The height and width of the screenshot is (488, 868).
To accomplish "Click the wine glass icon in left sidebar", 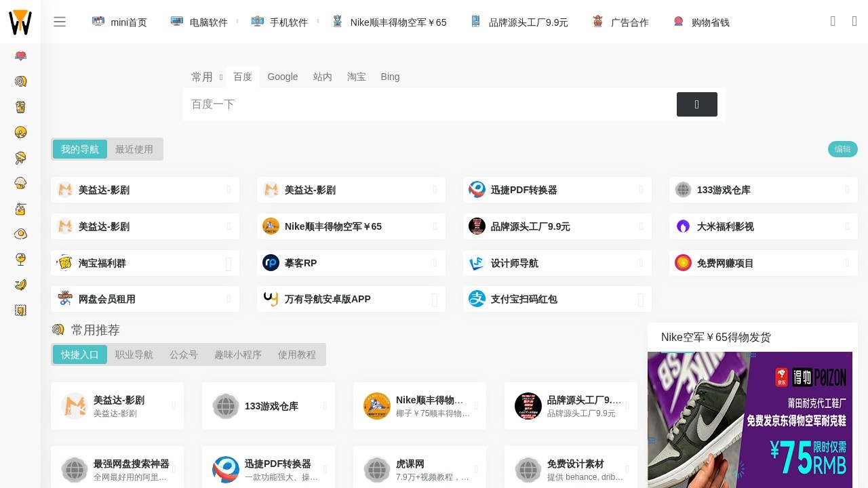I will pos(20,259).
